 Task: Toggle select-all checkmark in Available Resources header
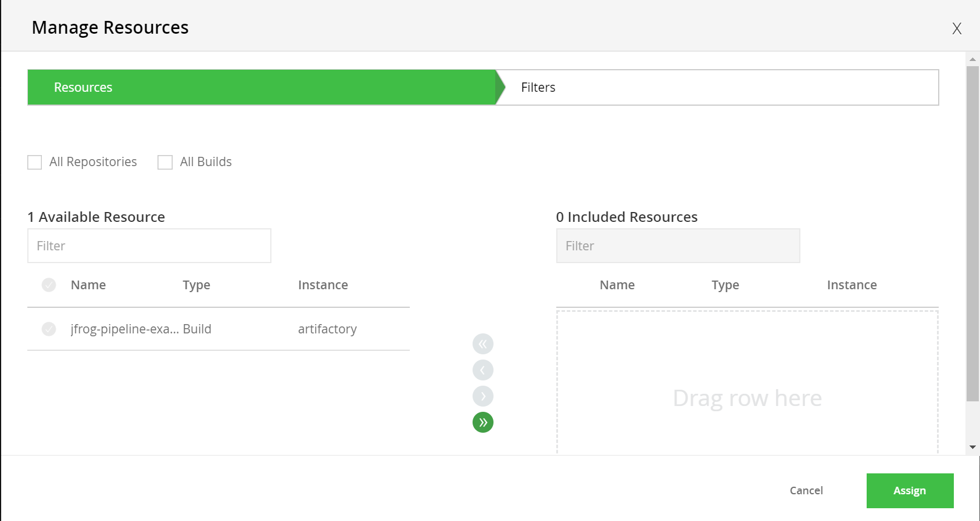point(49,285)
